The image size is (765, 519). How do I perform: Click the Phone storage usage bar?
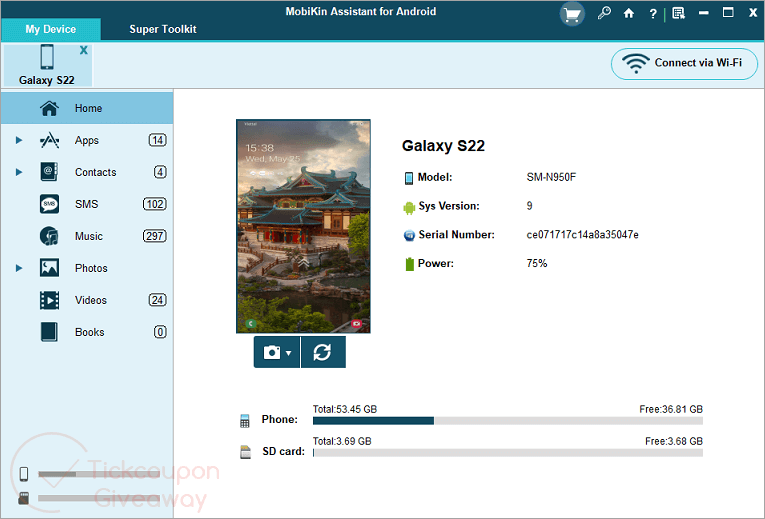pos(508,421)
